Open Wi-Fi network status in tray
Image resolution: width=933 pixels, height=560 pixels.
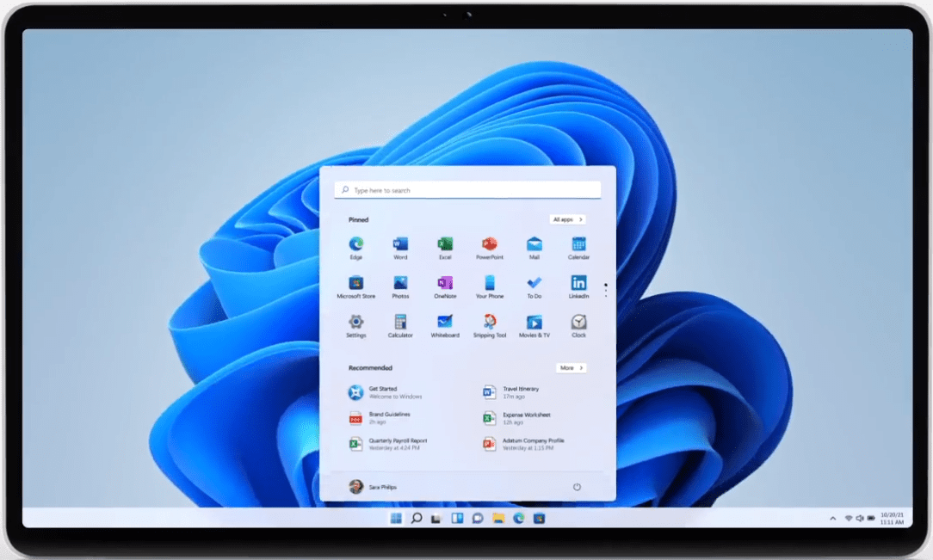pos(849,519)
